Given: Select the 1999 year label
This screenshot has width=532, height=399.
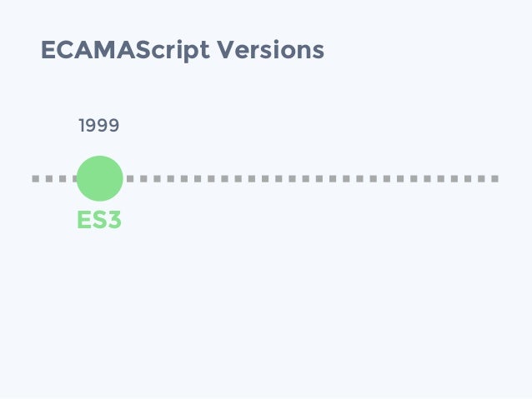Looking at the screenshot, I should click(x=98, y=126).
